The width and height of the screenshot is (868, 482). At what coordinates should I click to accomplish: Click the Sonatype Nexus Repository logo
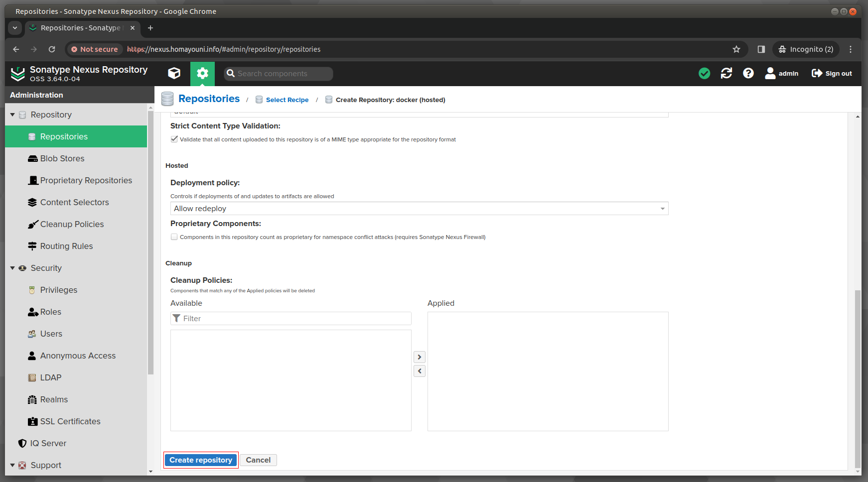point(18,74)
